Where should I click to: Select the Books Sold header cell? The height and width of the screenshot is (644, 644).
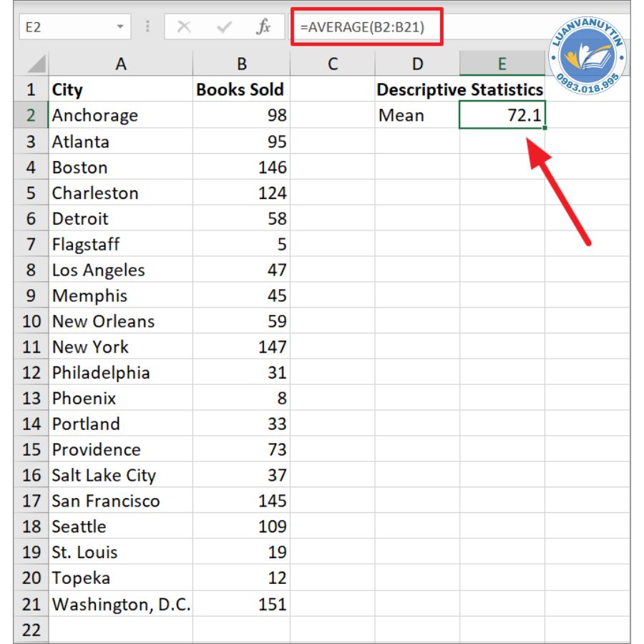tap(241, 89)
